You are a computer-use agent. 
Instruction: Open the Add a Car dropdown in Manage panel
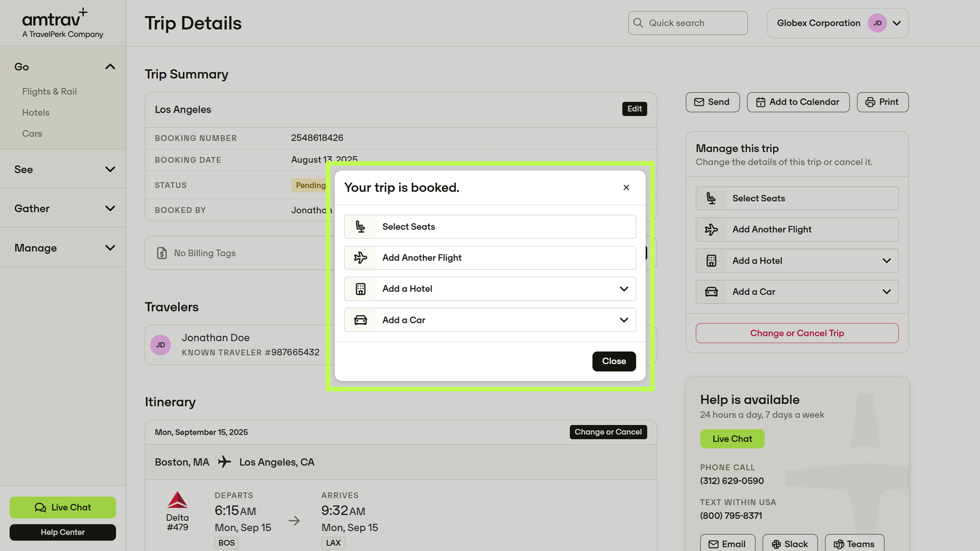886,292
